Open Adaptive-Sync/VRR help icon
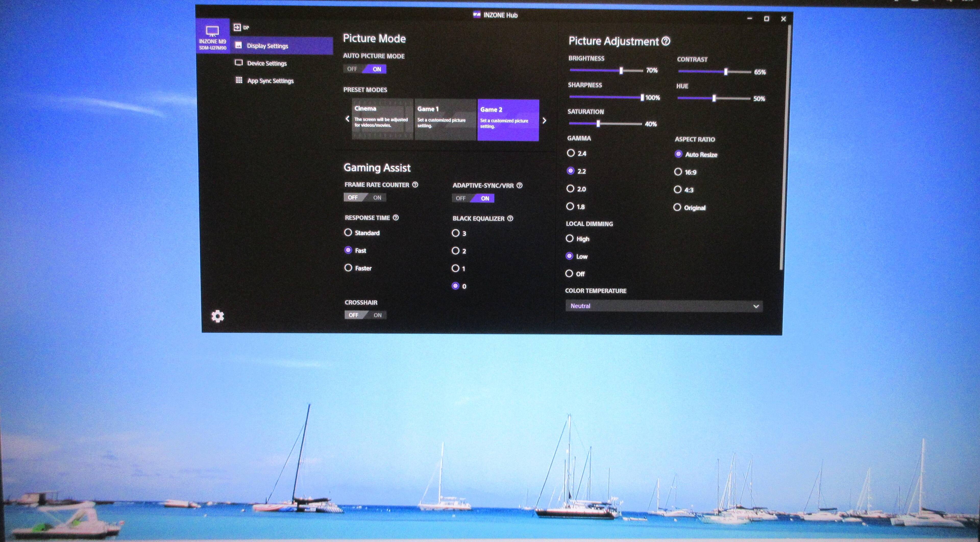The height and width of the screenshot is (542, 980). (x=519, y=185)
